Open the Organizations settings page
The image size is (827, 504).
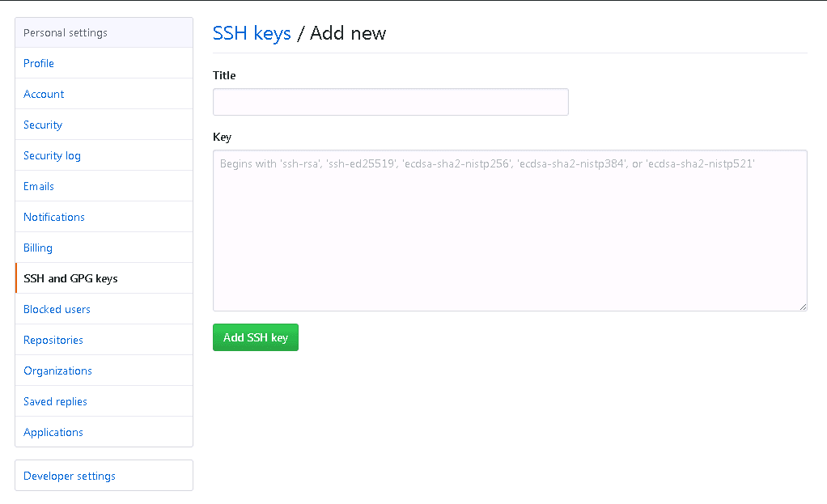click(57, 371)
